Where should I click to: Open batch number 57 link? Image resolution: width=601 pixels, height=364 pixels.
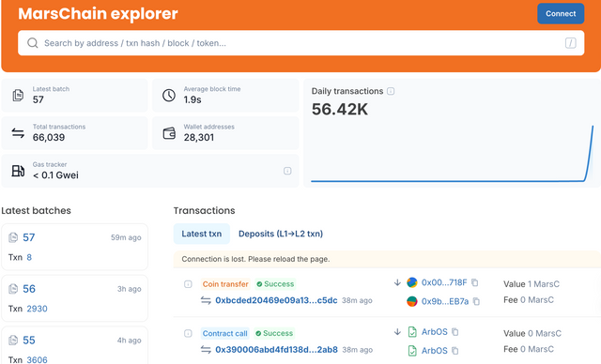click(x=29, y=237)
